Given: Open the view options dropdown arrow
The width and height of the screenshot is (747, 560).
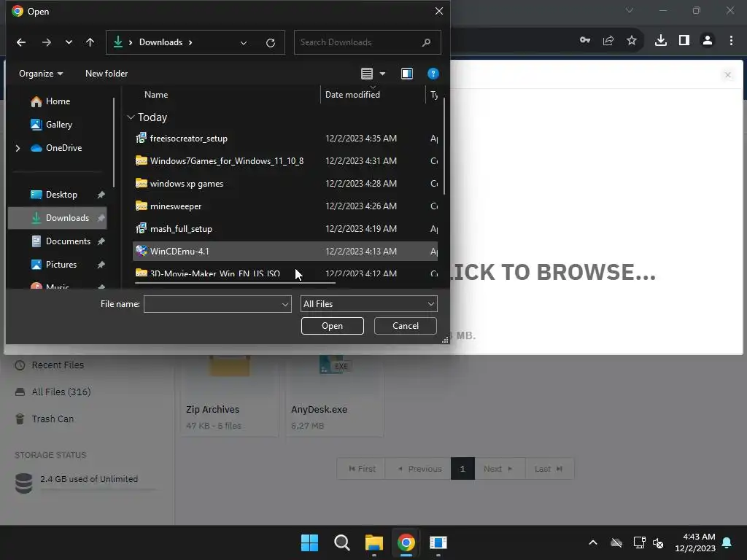Looking at the screenshot, I should point(382,74).
